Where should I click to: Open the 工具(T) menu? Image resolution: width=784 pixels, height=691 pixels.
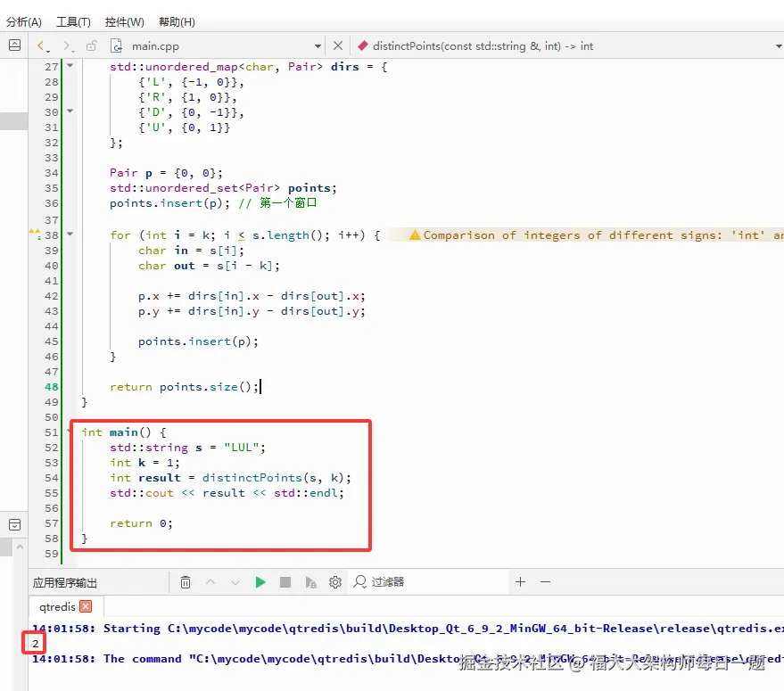tap(73, 22)
